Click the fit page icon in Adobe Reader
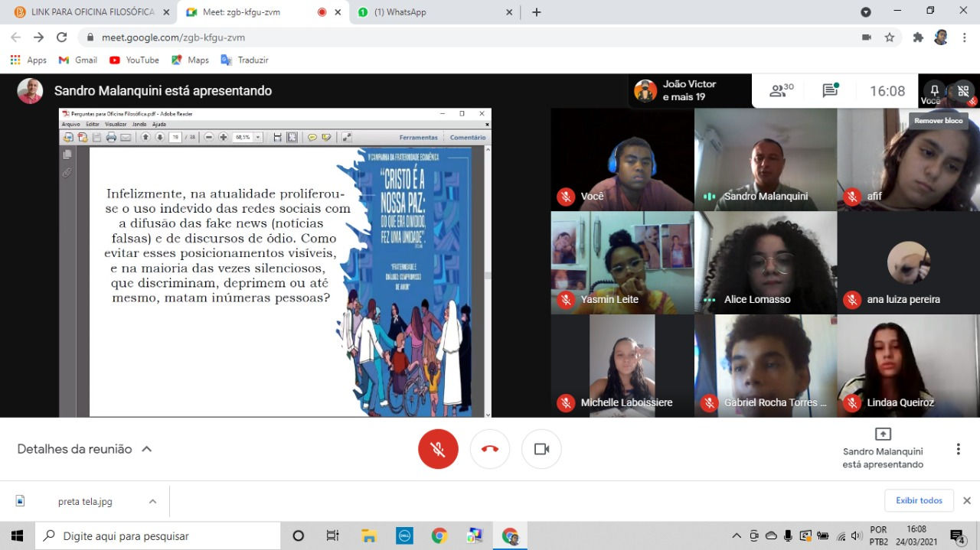Screen dimensions: 980x550 (292, 137)
